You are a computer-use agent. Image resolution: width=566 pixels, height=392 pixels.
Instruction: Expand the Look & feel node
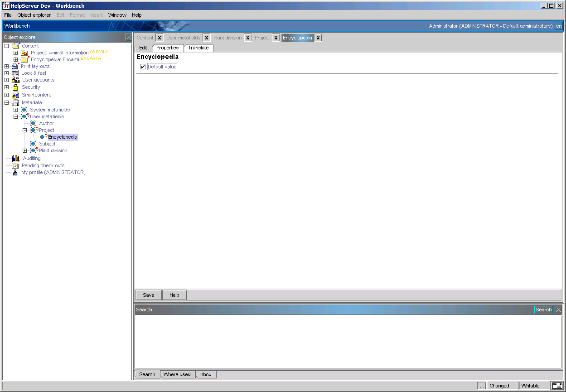[x=6, y=73]
